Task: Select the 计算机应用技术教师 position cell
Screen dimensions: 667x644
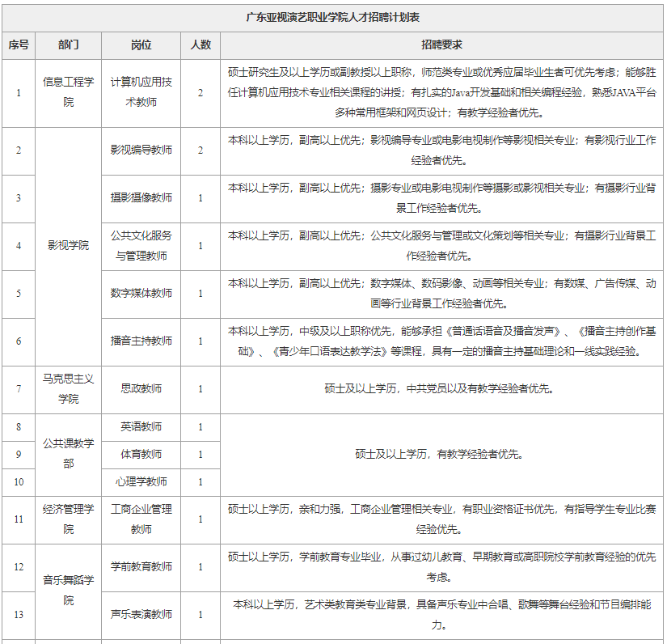Action: pyautogui.click(x=141, y=93)
